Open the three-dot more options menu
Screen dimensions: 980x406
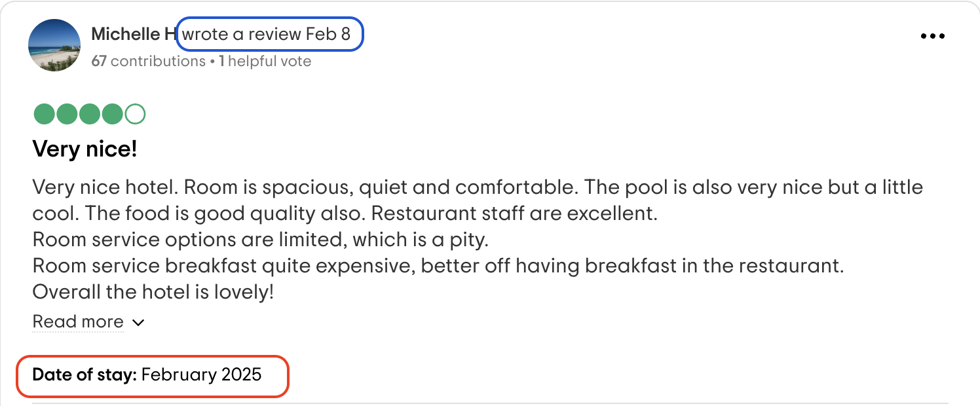[933, 37]
